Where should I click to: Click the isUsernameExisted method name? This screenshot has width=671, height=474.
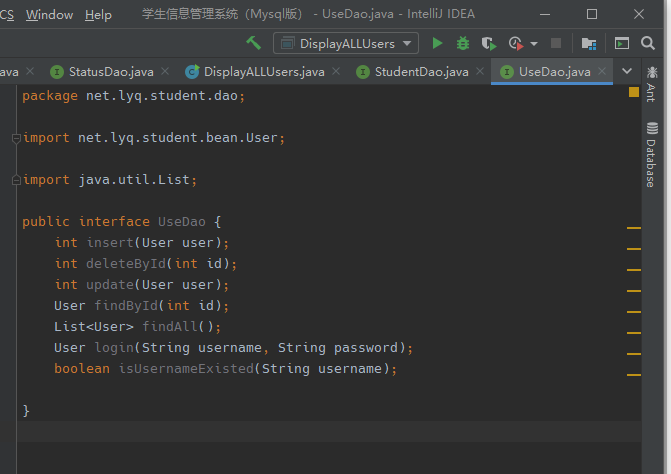point(186,368)
